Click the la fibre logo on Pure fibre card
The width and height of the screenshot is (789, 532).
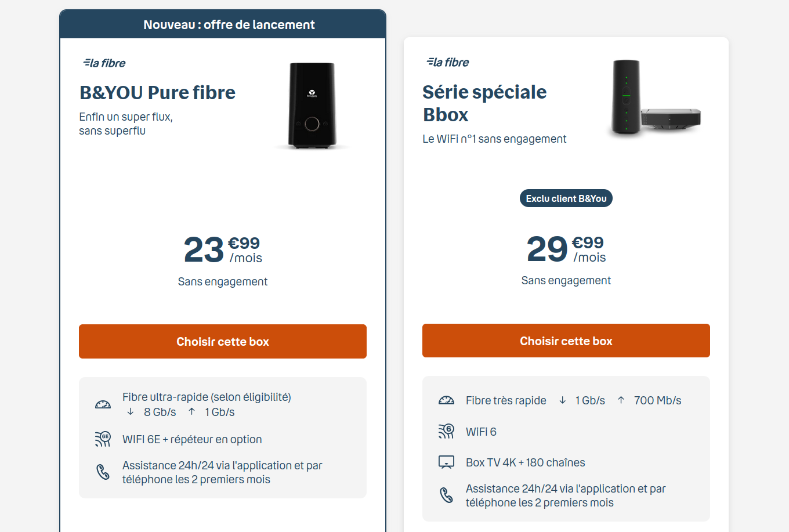coord(104,63)
